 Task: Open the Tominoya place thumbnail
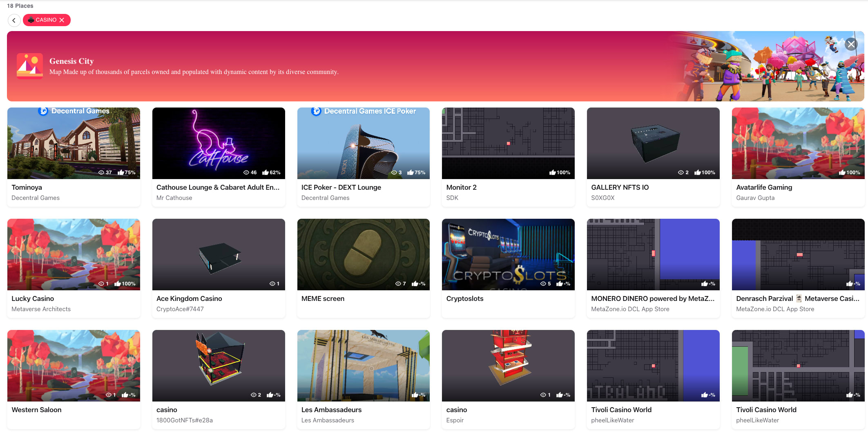point(74,143)
